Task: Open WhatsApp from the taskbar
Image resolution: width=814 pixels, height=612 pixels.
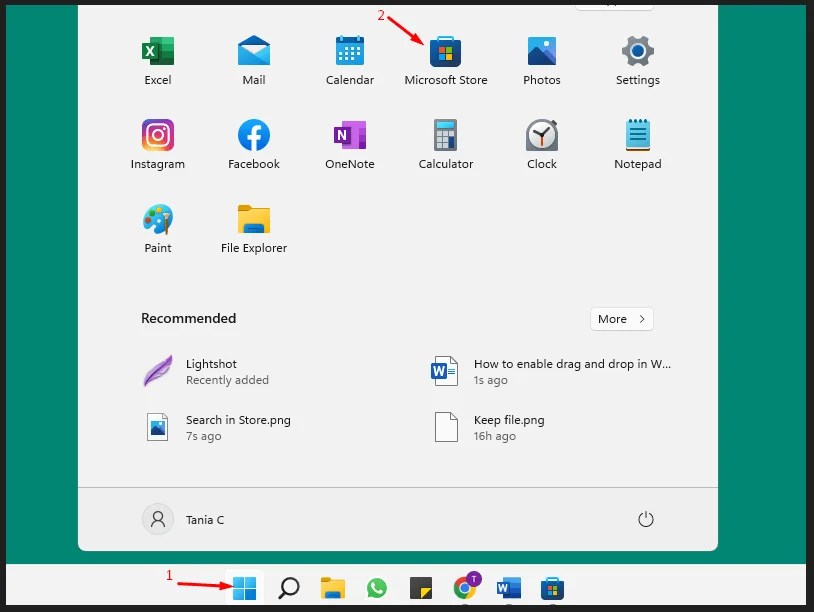Action: 377,588
